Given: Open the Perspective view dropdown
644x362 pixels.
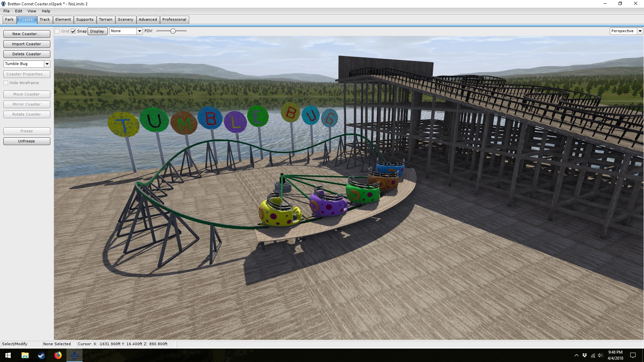Looking at the screenshot, I should pos(640,31).
